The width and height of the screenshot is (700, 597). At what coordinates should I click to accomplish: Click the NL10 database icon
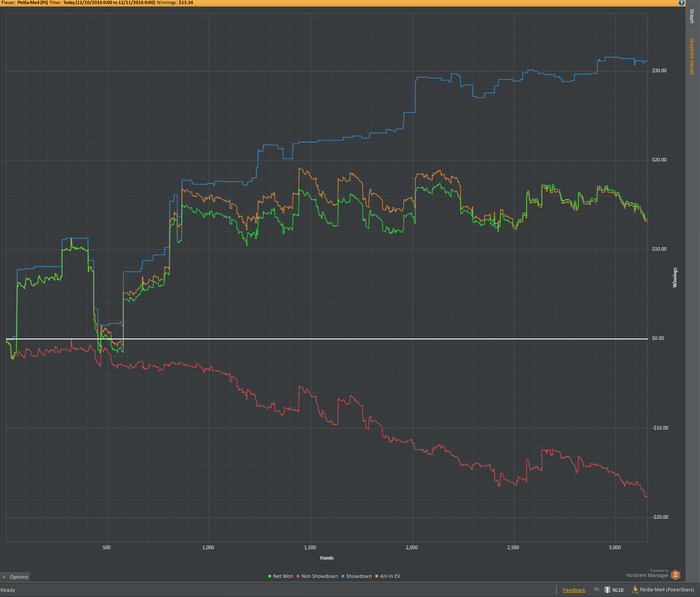(x=607, y=590)
